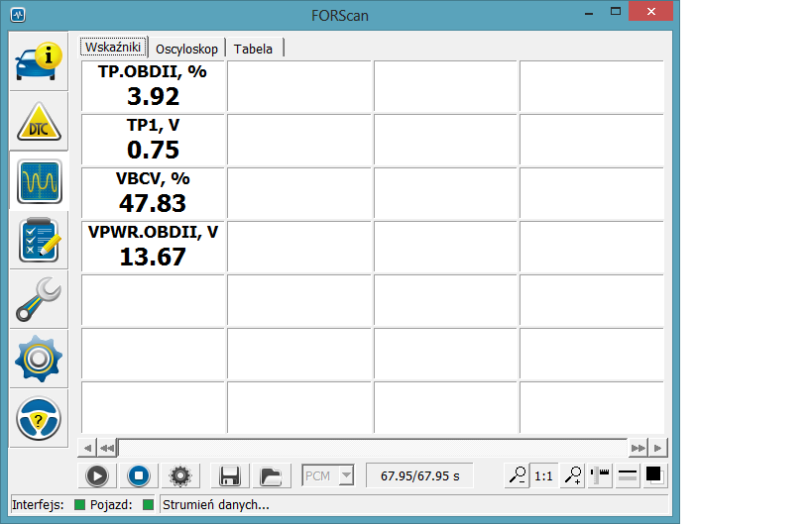Stop the data stream recording
The height and width of the screenshot is (524, 812).
(139, 475)
